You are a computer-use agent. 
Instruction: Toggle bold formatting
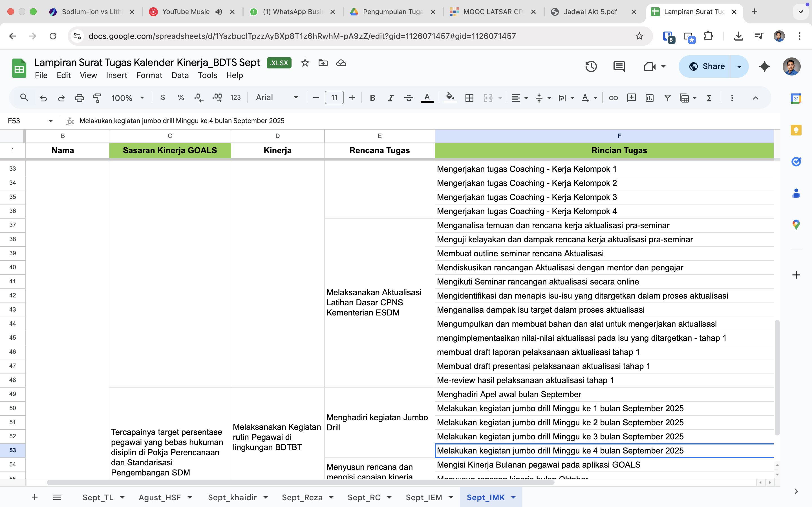tap(372, 98)
